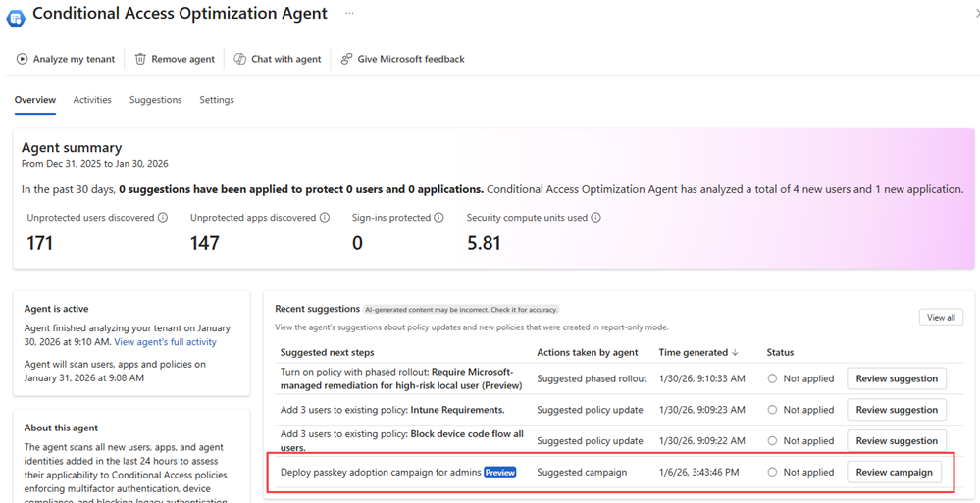The width and height of the screenshot is (980, 503).
Task: Click info icon beside Sign-ins protected
Action: point(438,218)
